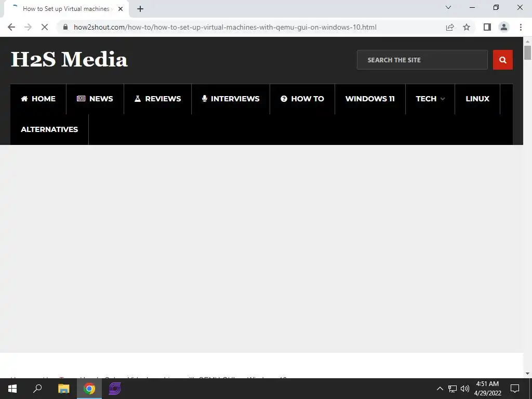The height and width of the screenshot is (399, 532).
Task: Focus the Search the Site field
Action: [422, 60]
